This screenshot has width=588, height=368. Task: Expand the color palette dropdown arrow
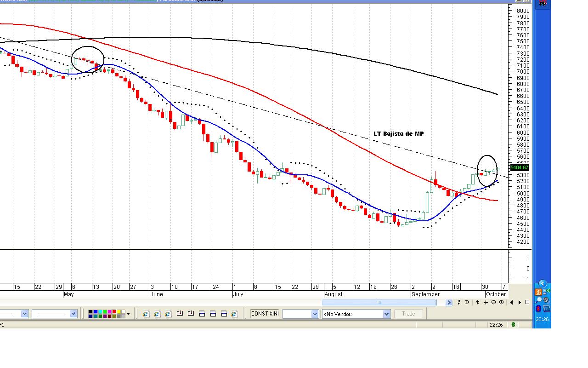(x=128, y=314)
